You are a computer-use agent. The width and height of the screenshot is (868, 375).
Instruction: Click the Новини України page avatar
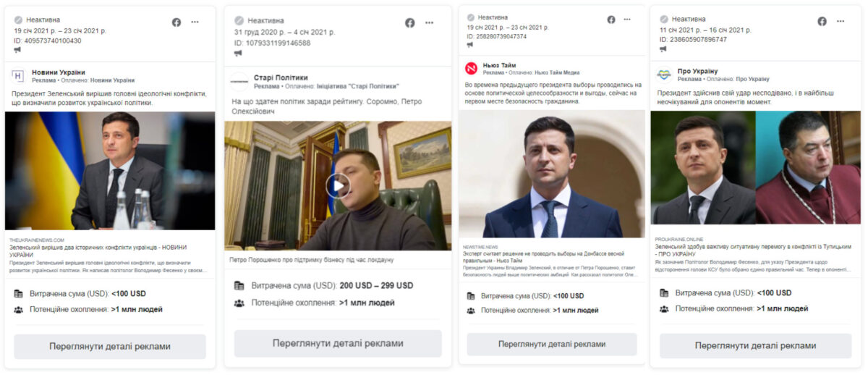18,75
